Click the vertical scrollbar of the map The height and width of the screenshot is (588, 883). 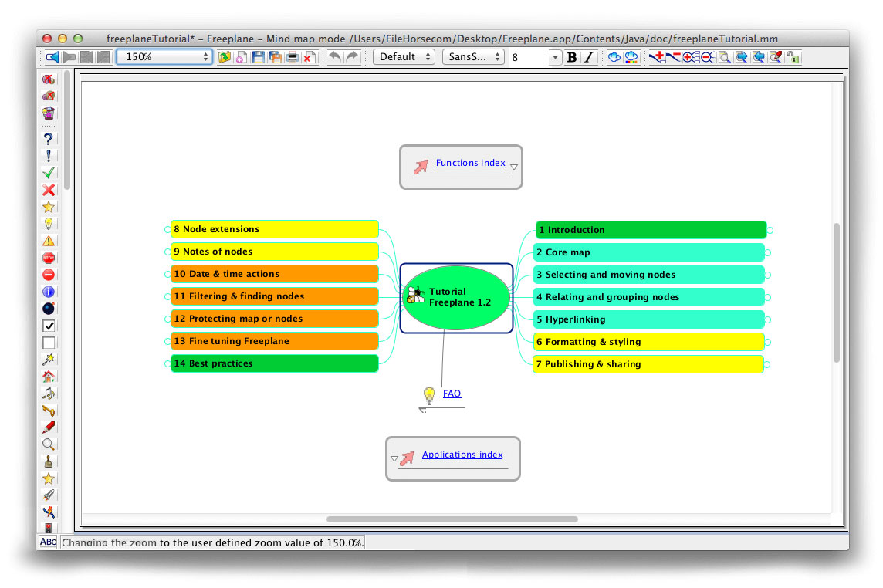pos(836,293)
